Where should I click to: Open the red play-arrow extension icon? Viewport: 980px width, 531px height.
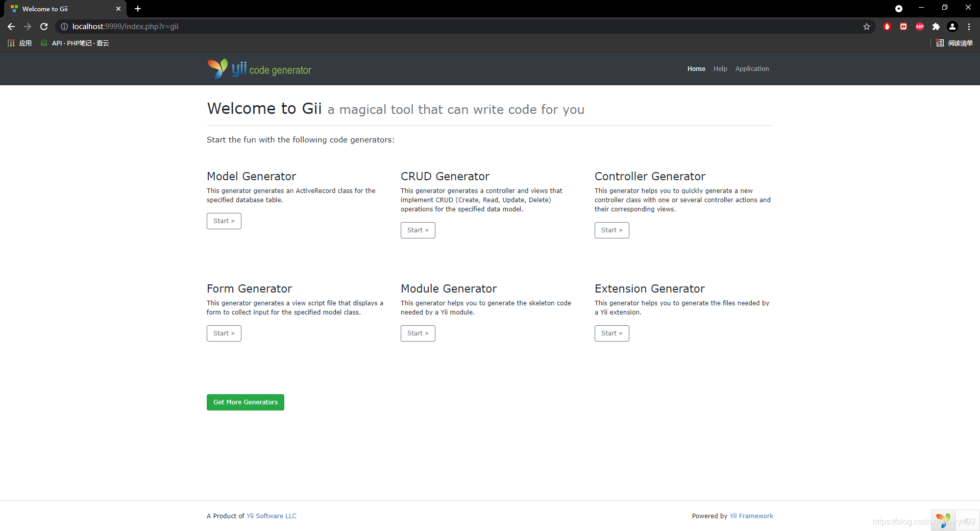point(903,27)
